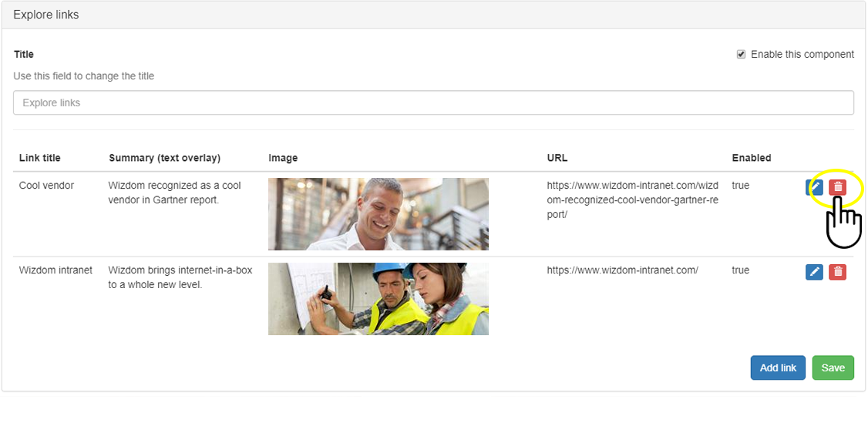Viewport: 868px width, 426px height.
Task: Select the URL column header
Action: pyautogui.click(x=557, y=158)
